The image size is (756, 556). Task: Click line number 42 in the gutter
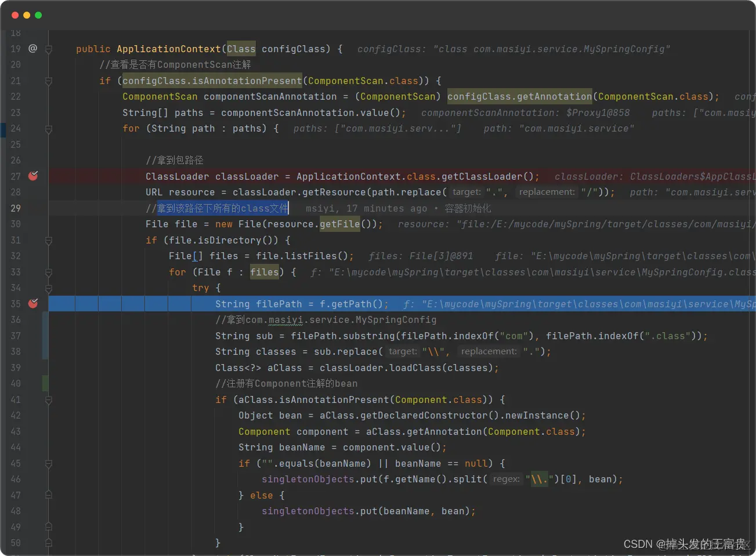[x=16, y=415]
